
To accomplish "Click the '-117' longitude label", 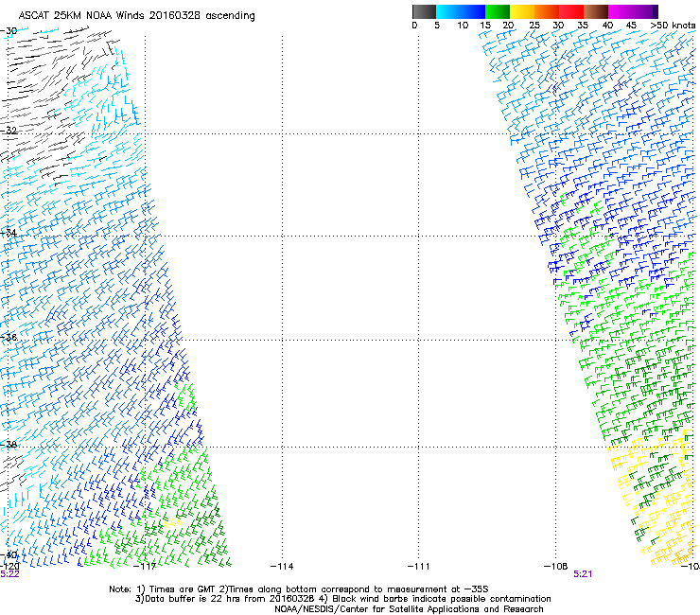I will click(145, 567).
